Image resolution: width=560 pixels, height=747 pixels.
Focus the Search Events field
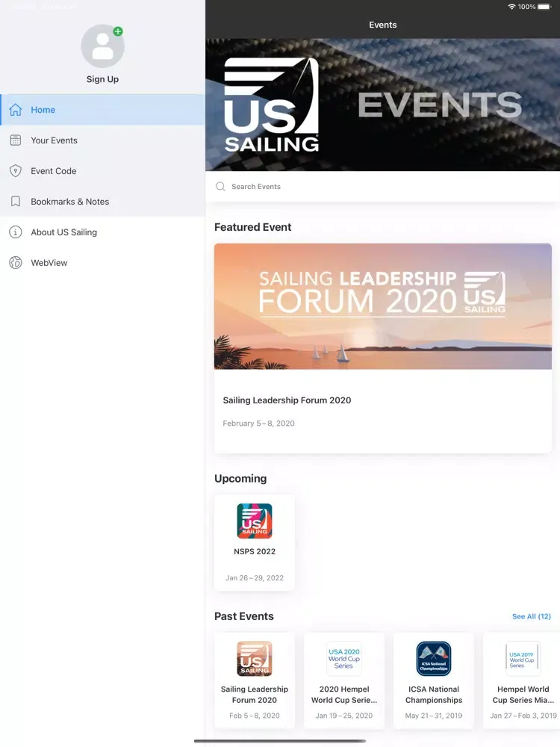[383, 186]
